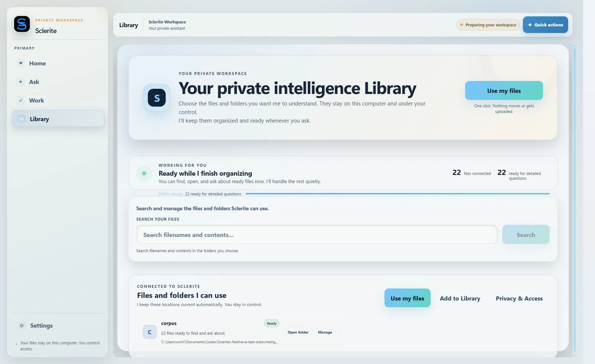
Task: Click Use my files in hero card
Action: tap(504, 91)
